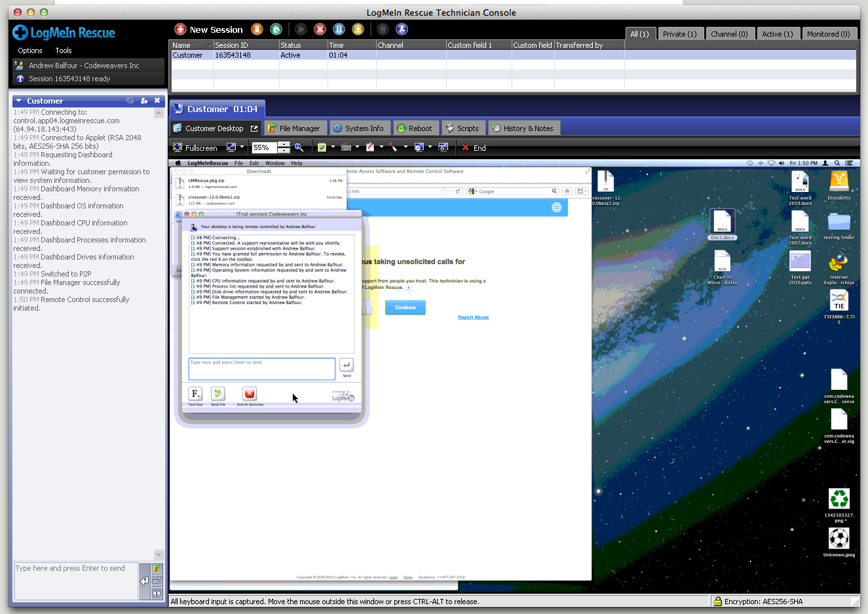Image resolution: width=868 pixels, height=614 pixels.
Task: Click chat log scrollbar up arrow
Action: [159, 113]
